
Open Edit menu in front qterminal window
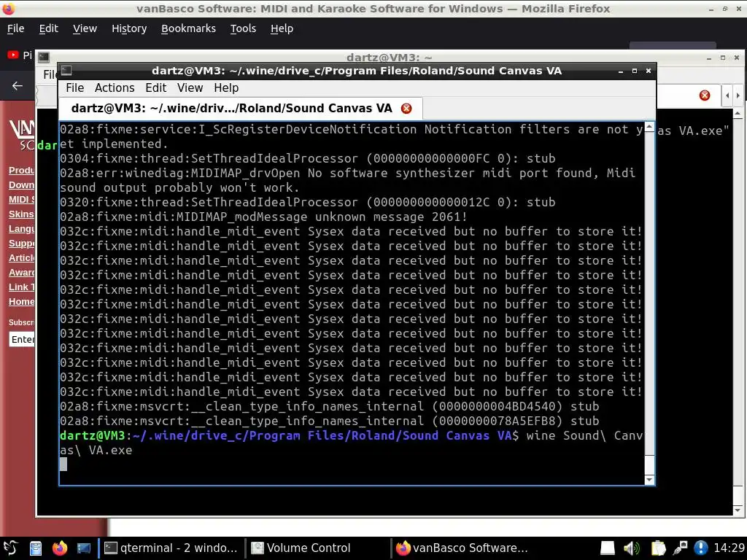(156, 88)
